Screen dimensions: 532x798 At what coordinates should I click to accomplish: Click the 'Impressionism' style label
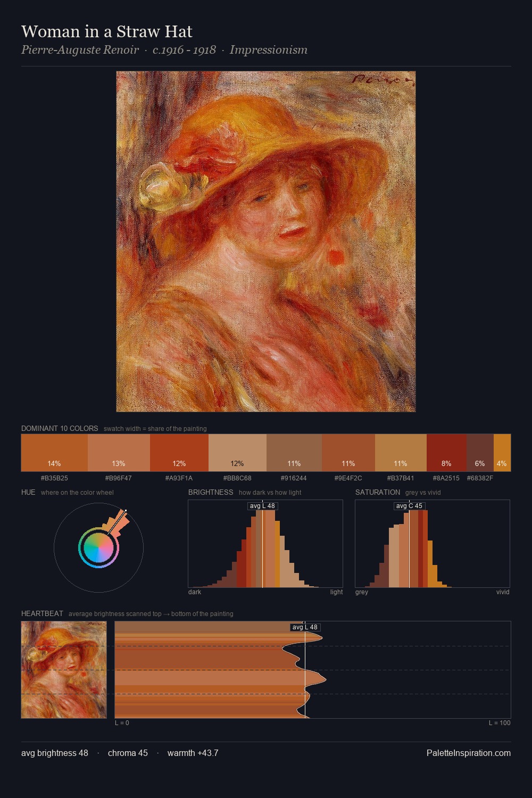[x=269, y=50]
